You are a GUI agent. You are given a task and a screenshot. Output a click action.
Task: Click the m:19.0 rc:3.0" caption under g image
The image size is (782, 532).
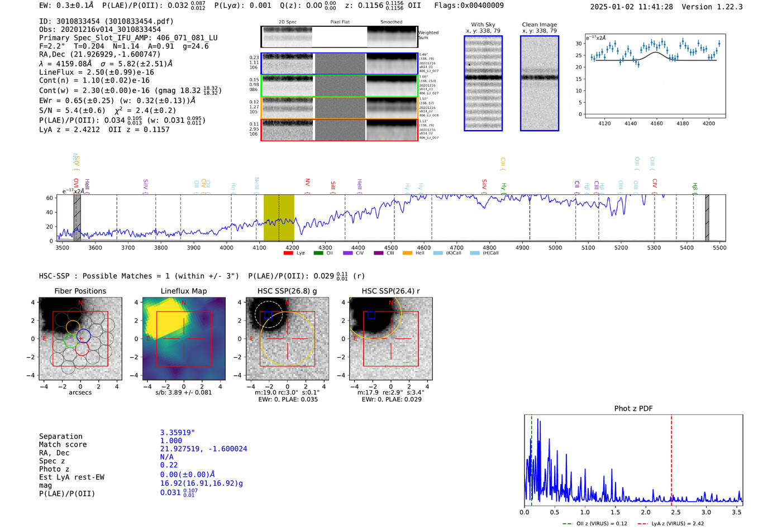point(287,392)
